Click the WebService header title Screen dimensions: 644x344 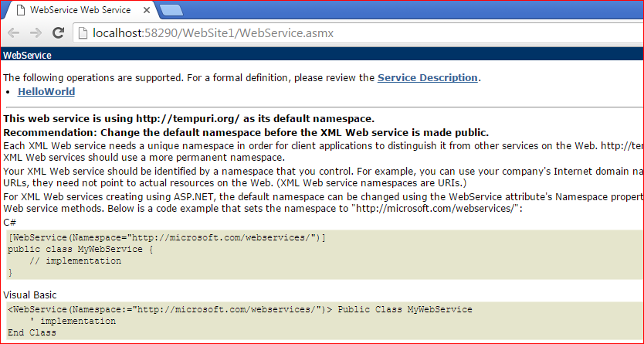tap(27, 56)
